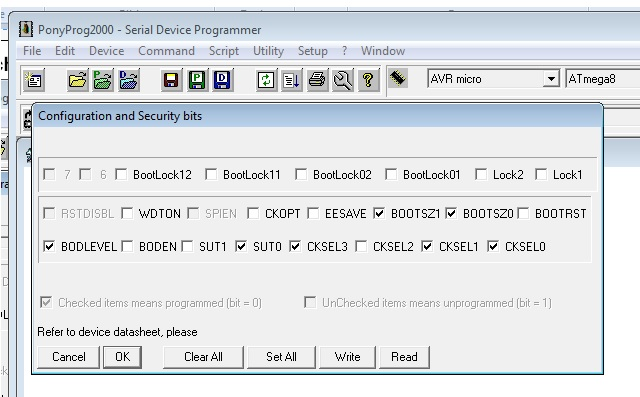Click the question mark Help icon
Screen dimensions: 640x397
tap(368, 80)
